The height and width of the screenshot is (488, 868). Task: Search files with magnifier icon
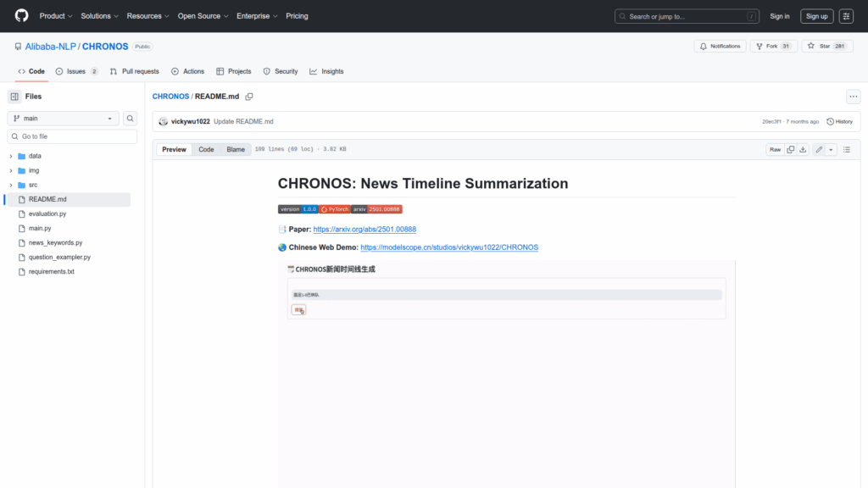pos(131,119)
